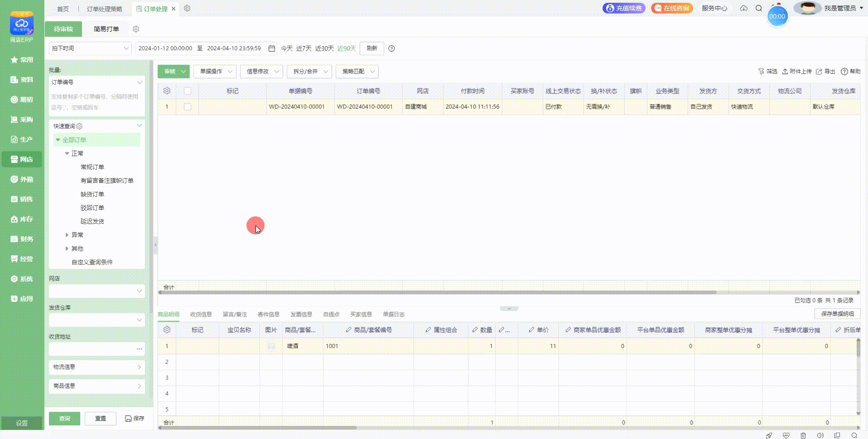This screenshot has width=868, height=439.
Task: Open the 销售 sidebar menu
Action: point(22,199)
